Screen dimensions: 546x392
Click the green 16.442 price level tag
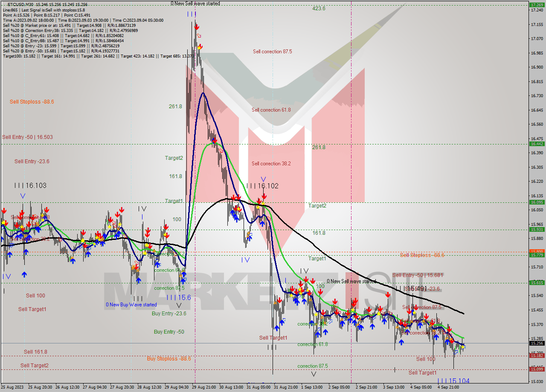pos(537,144)
